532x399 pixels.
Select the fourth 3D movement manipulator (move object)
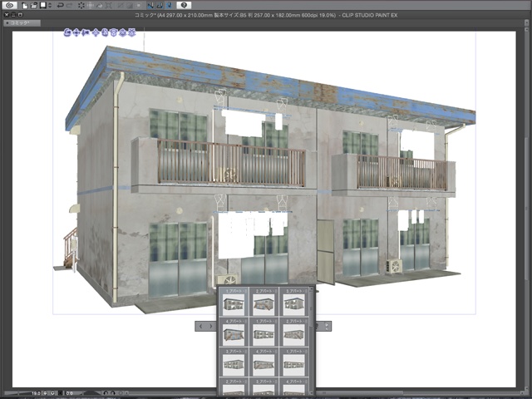point(96,33)
